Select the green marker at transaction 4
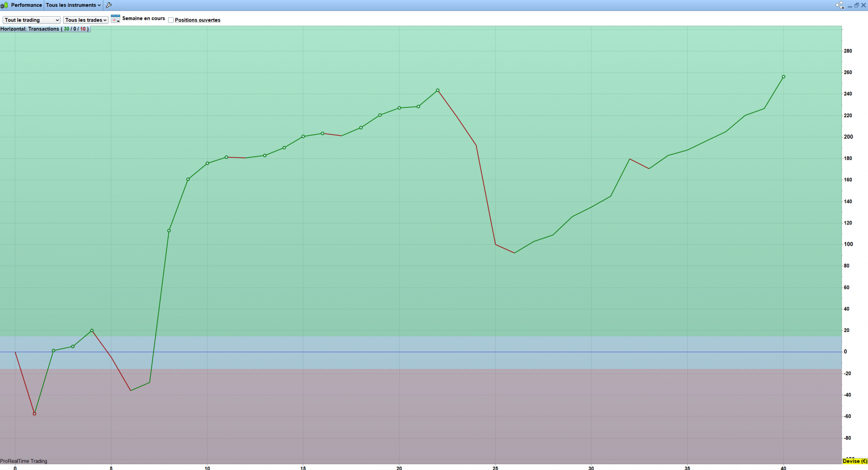868x470 pixels. 92,331
